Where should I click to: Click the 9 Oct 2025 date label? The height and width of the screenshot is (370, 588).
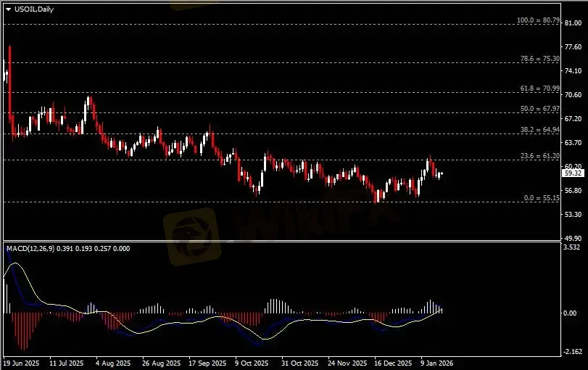pos(252,363)
